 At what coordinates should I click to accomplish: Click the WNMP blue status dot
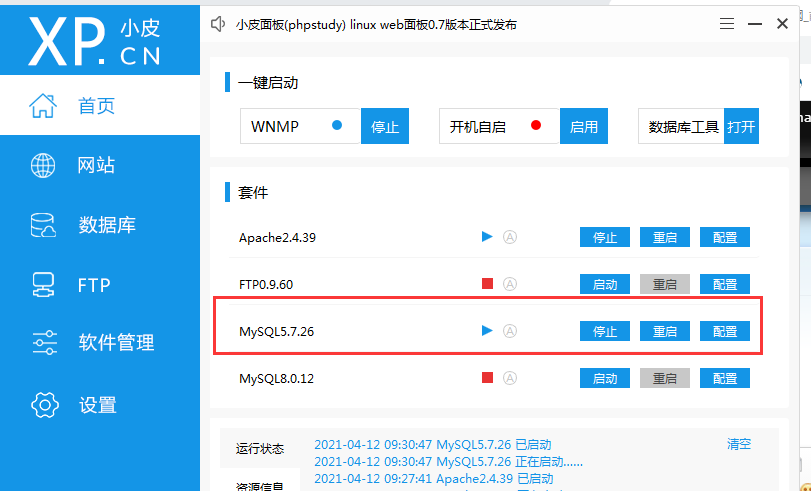click(337, 125)
